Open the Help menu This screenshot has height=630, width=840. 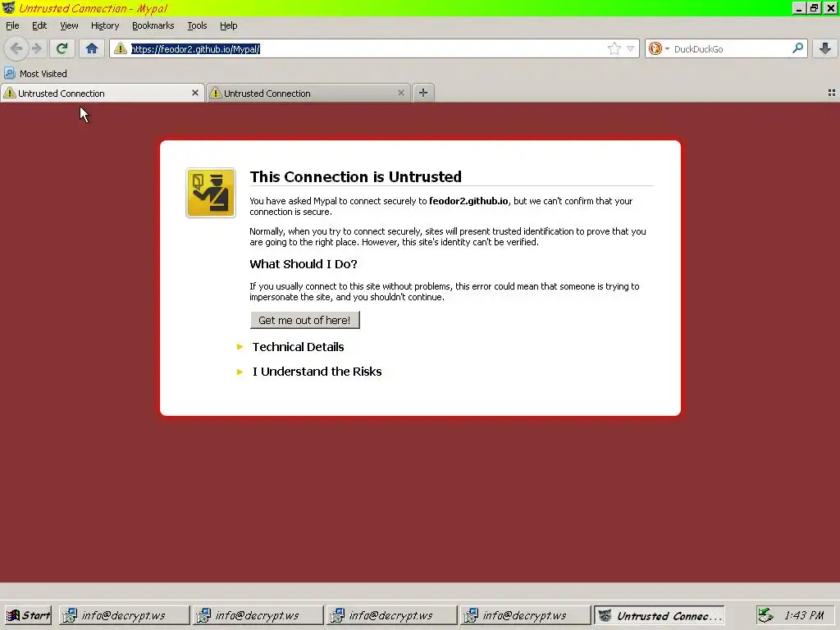[x=229, y=25]
